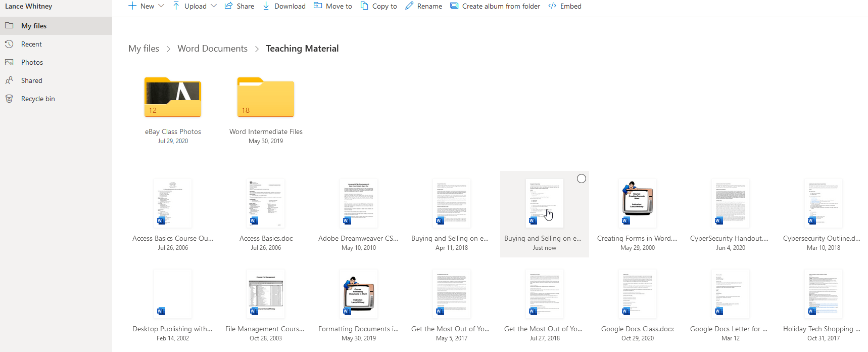Open the Creating Forms in Word document thumbnail
The height and width of the screenshot is (352, 868).
click(637, 203)
